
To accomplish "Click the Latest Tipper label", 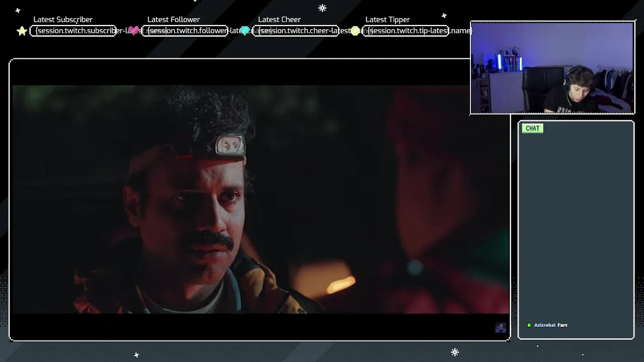I will (x=387, y=20).
